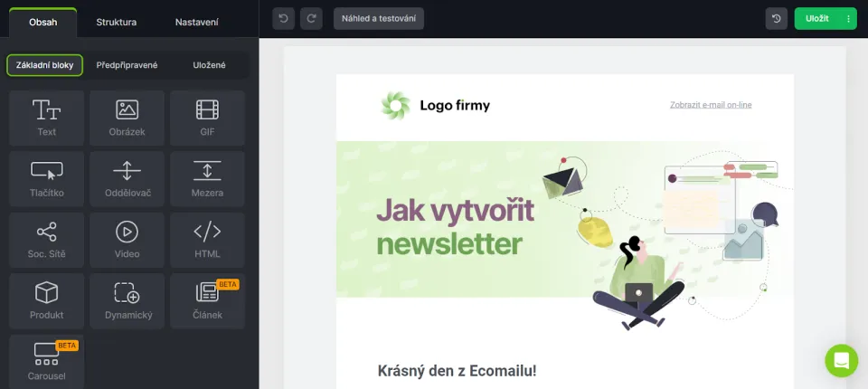Add the Soc. Sítě block

coord(46,240)
